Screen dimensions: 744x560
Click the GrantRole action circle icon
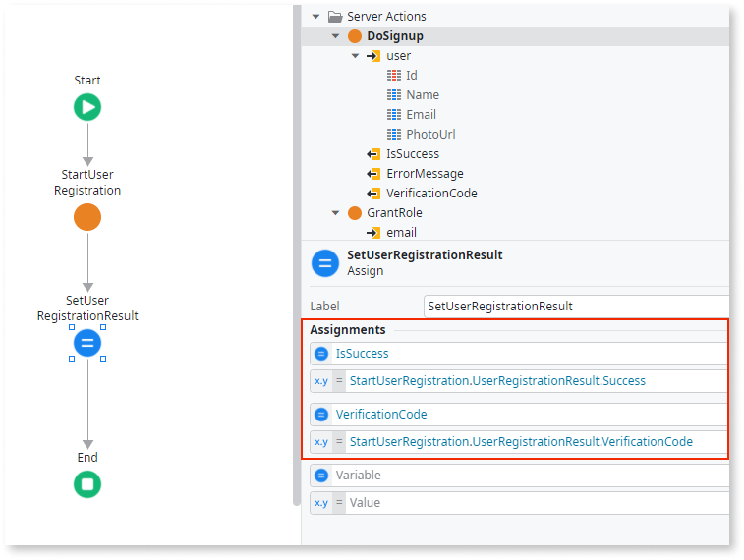coord(354,213)
